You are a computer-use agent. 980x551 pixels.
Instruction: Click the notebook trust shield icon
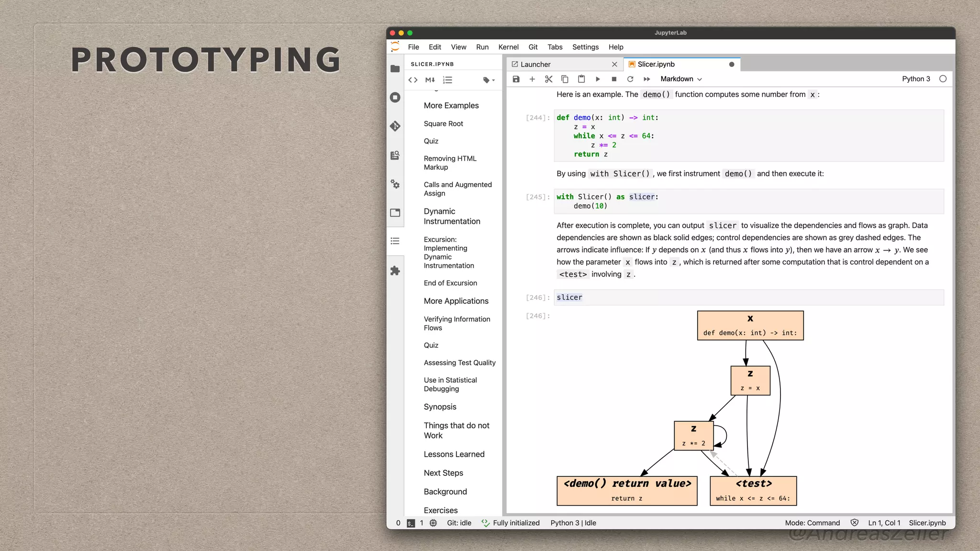[854, 523]
